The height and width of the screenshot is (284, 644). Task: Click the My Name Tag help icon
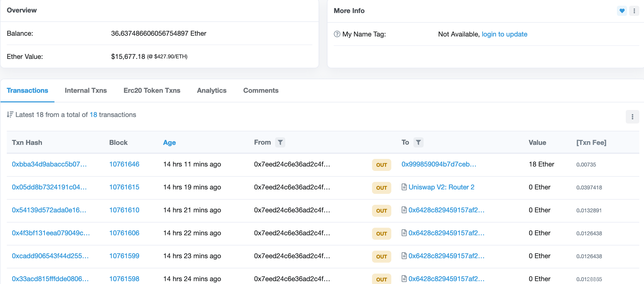[337, 34]
